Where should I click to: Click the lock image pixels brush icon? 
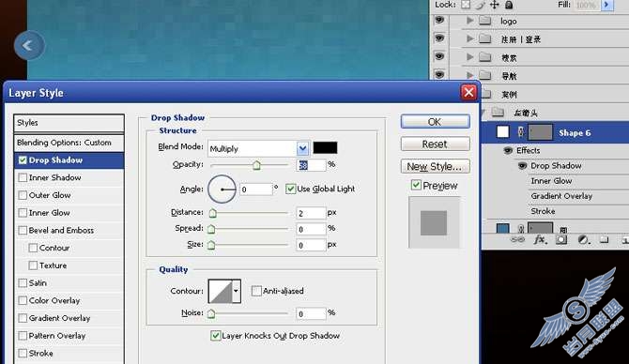480,5
